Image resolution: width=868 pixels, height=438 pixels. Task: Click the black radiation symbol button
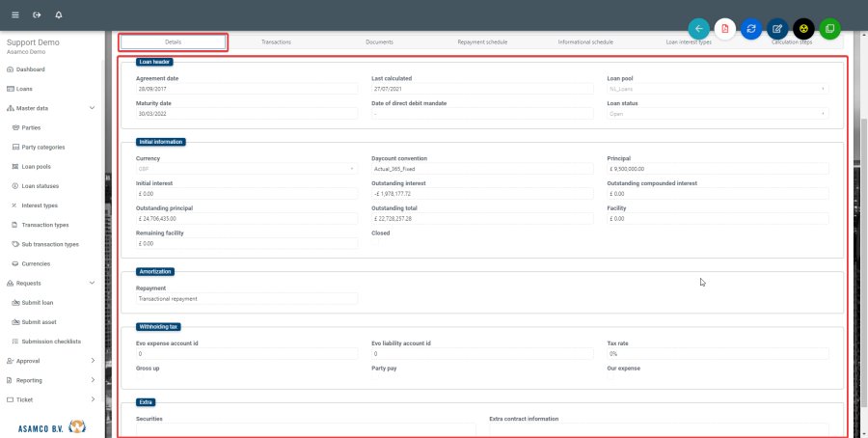click(x=803, y=29)
